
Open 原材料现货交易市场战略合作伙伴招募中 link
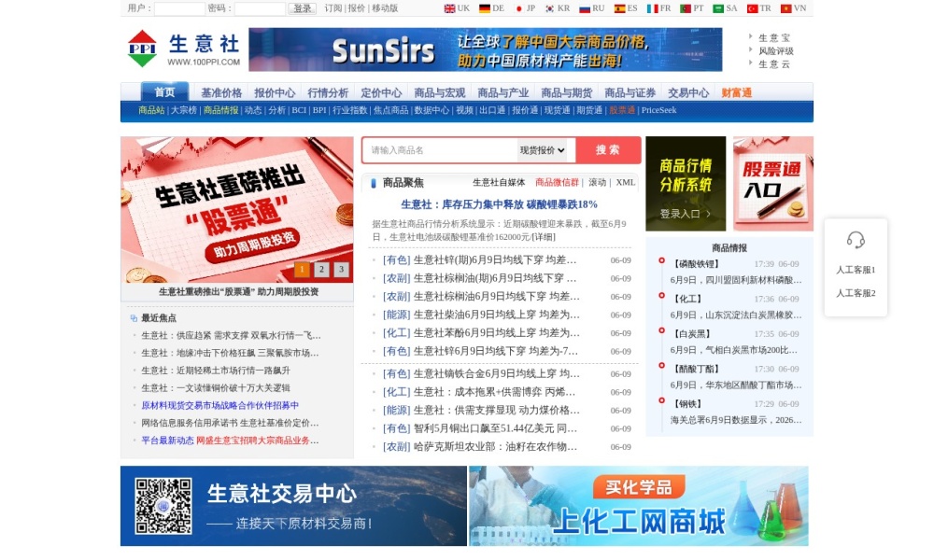(x=219, y=406)
